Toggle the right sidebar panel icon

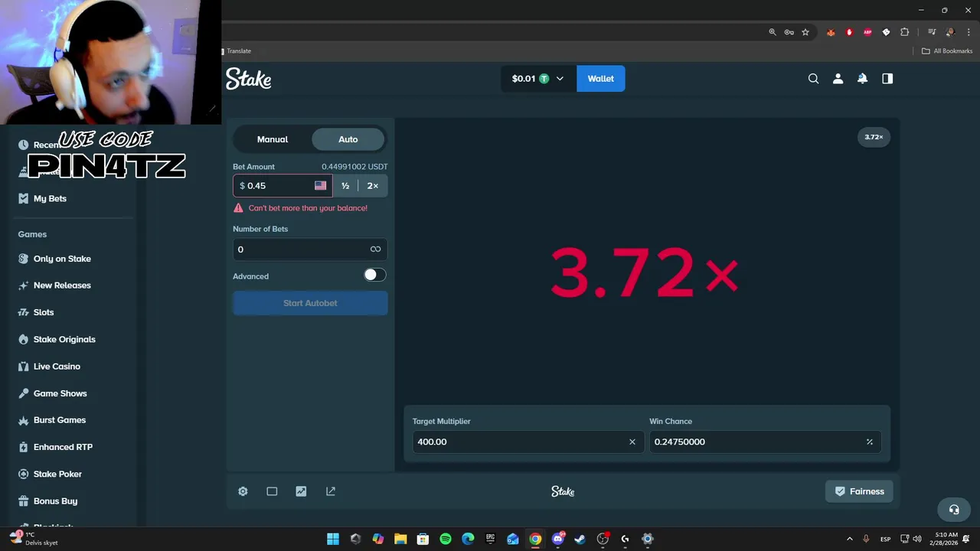coord(887,78)
